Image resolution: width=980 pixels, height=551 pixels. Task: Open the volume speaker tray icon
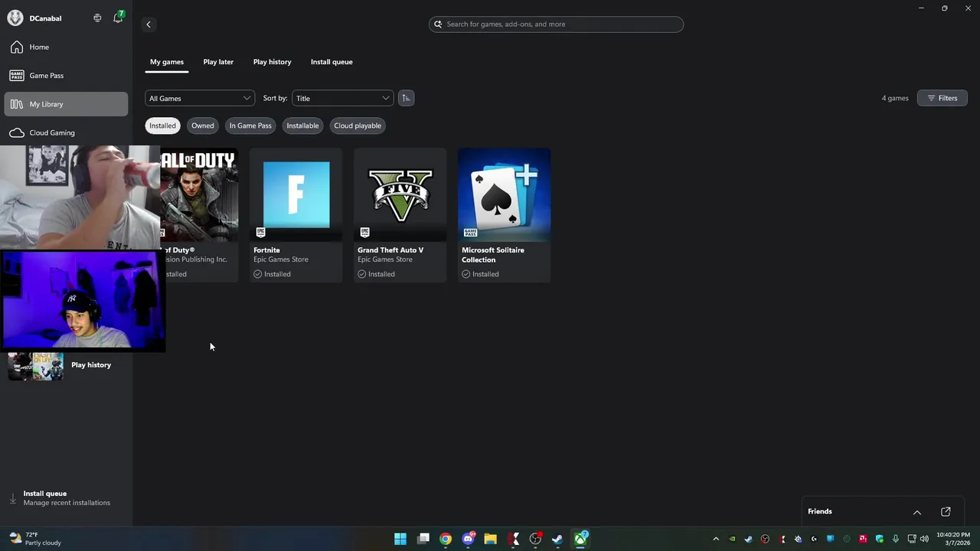[924, 539]
